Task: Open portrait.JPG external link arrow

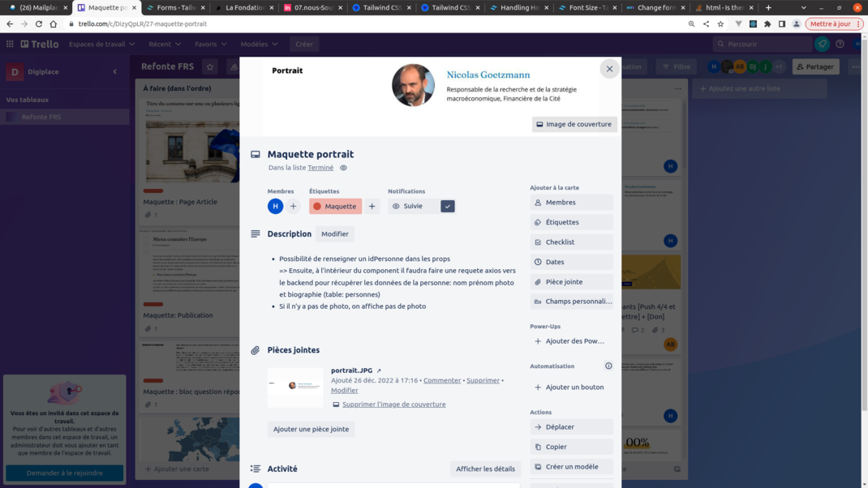Action: (379, 370)
